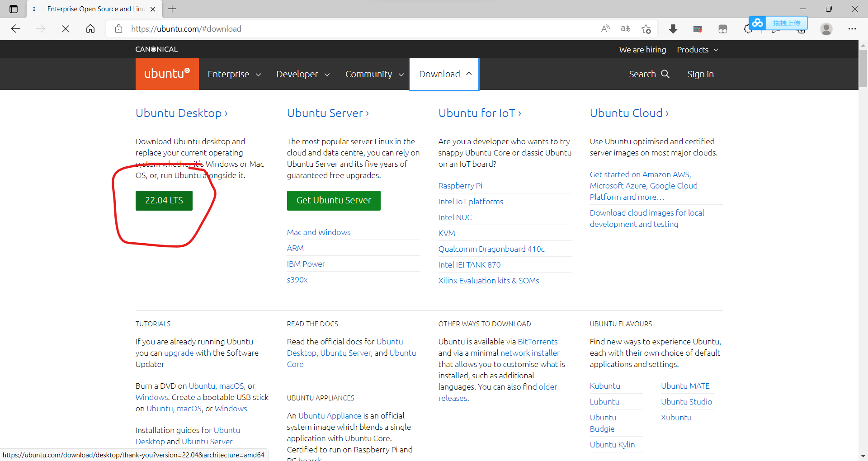Click the Search magnifier icon
Viewport: 868px width, 461px height.
click(x=665, y=74)
